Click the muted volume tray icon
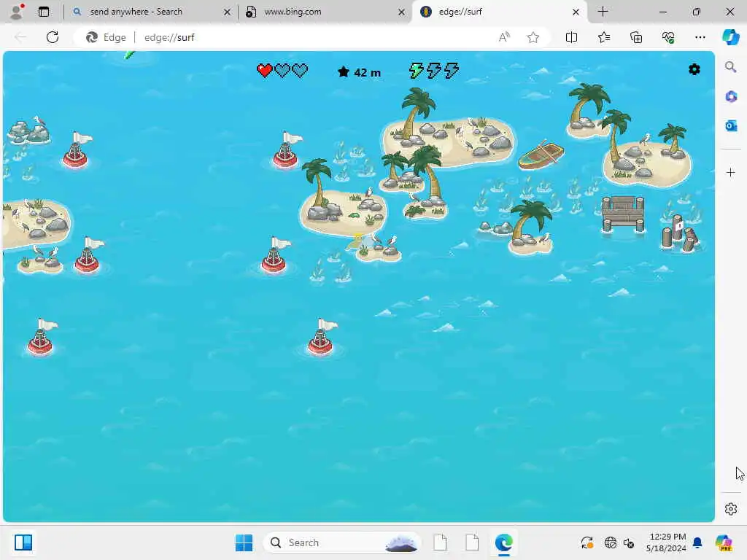The width and height of the screenshot is (747, 560). tap(629, 542)
